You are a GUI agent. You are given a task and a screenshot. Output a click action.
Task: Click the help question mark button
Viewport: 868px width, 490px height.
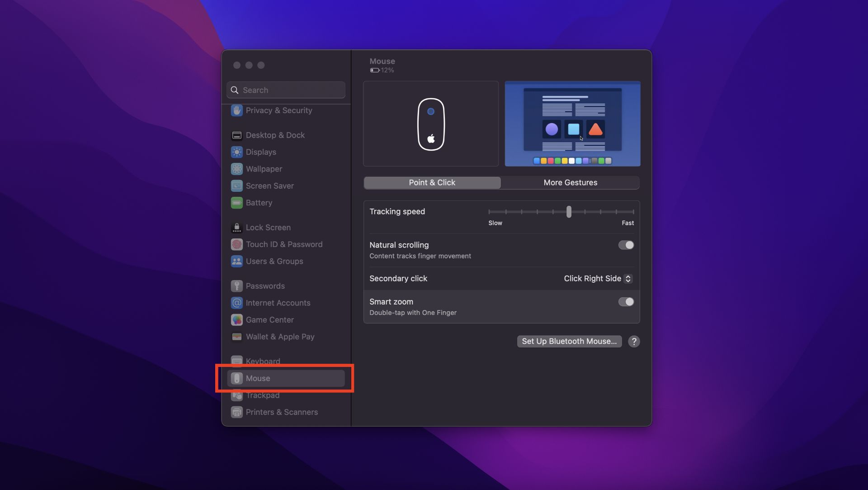(634, 342)
